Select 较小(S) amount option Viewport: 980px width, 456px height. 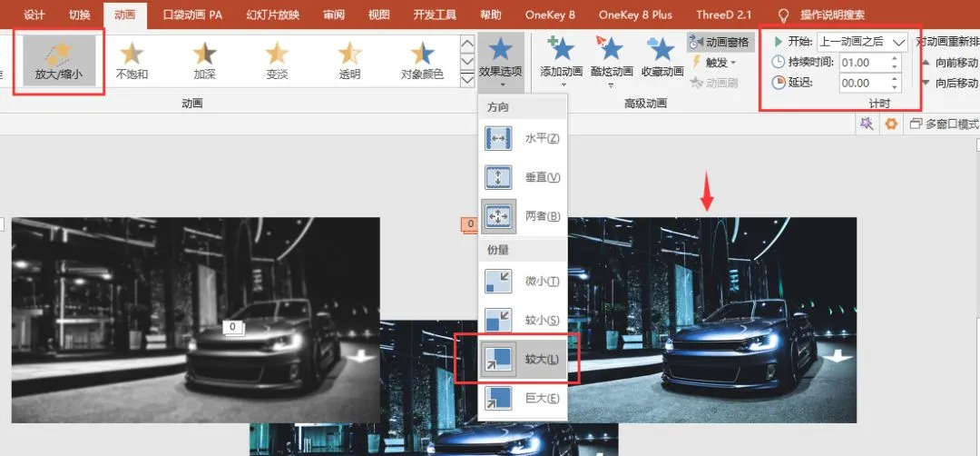coord(523,321)
